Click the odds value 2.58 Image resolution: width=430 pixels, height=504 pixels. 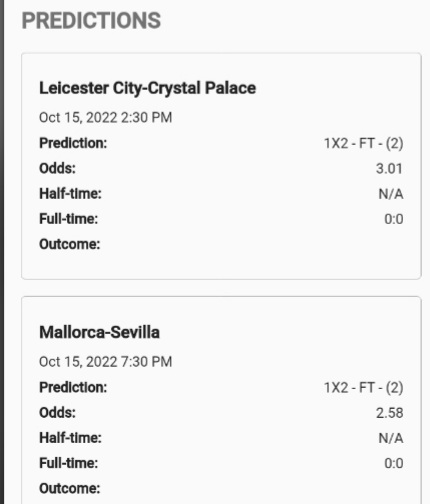(389, 413)
